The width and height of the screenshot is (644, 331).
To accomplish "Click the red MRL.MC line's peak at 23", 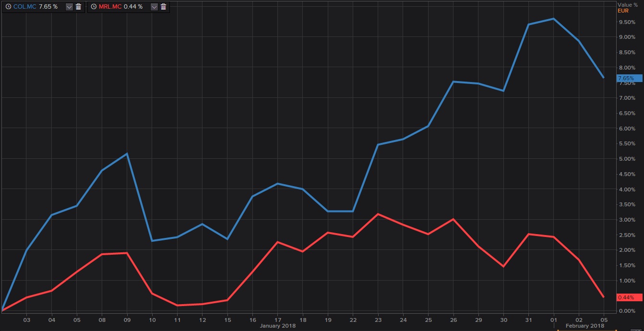I will 378,214.
